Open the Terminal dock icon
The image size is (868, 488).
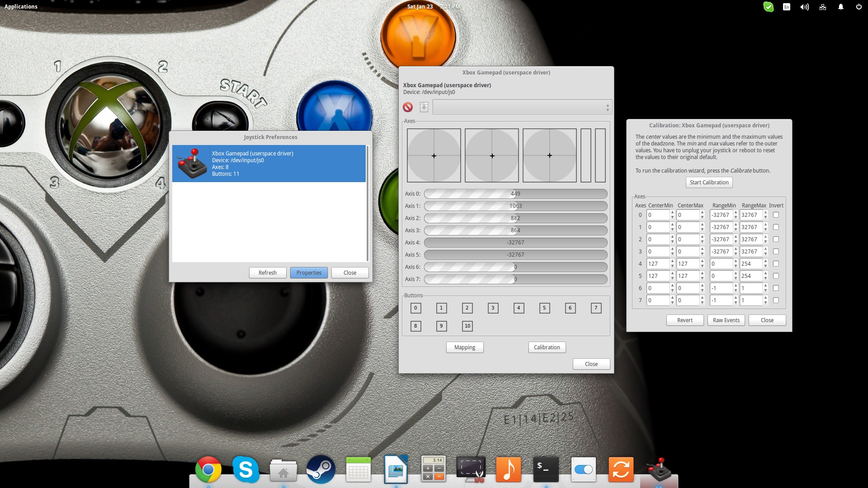tap(546, 469)
